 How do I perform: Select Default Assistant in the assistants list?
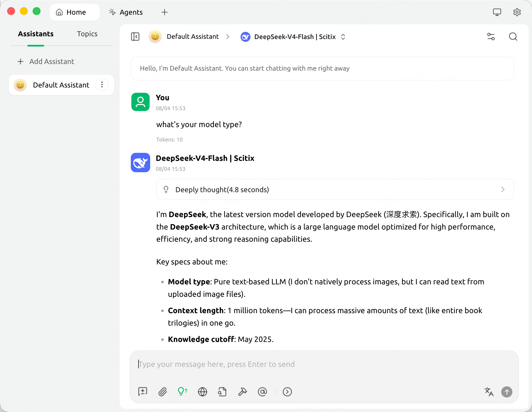coord(62,85)
